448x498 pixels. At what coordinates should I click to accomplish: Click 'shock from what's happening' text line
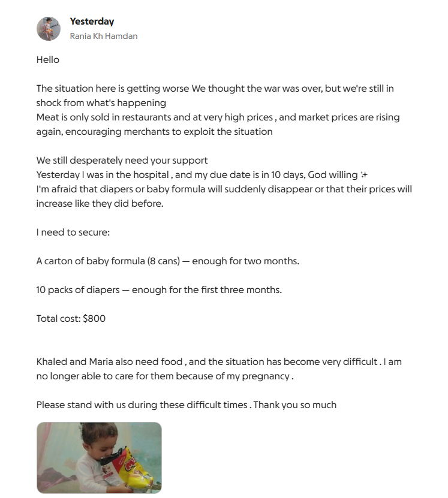click(x=101, y=103)
